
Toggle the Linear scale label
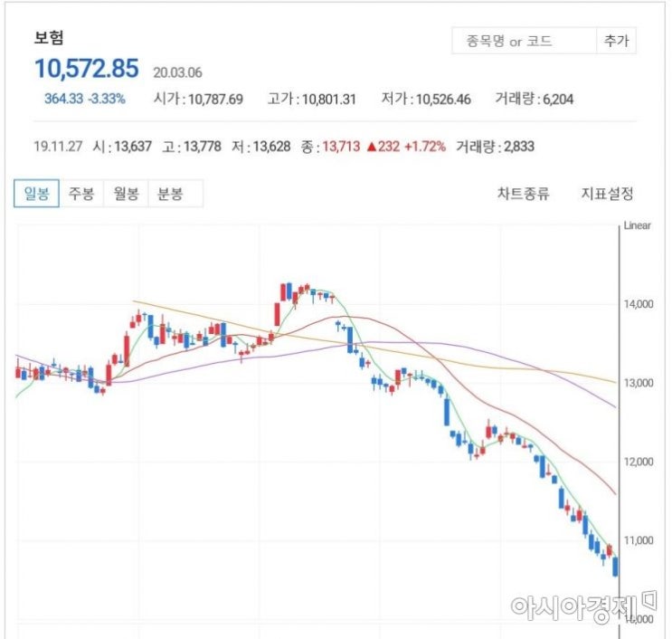coord(637,225)
